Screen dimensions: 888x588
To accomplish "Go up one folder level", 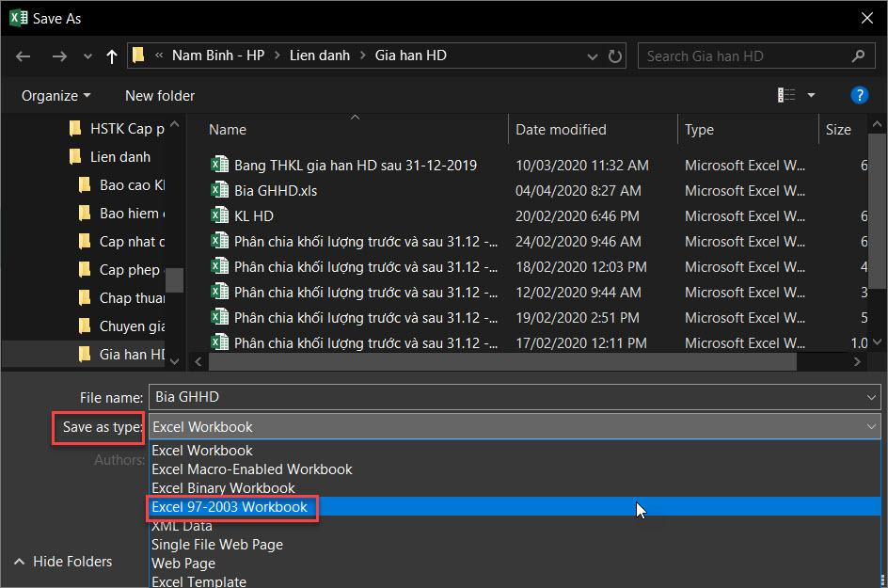I will coord(112,56).
